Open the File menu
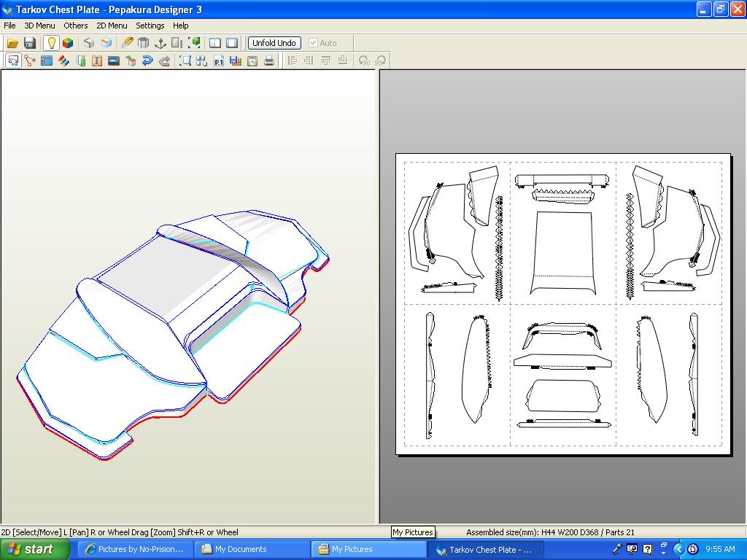747x560 pixels. pos(9,26)
